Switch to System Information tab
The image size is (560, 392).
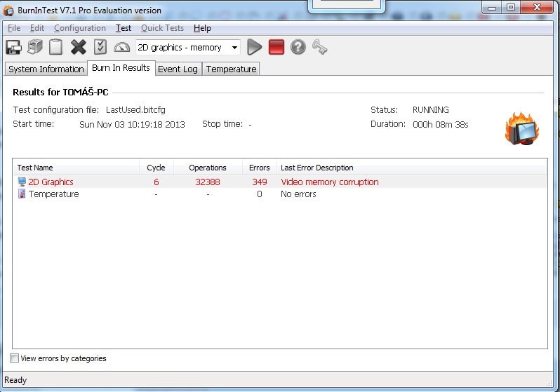(46, 69)
